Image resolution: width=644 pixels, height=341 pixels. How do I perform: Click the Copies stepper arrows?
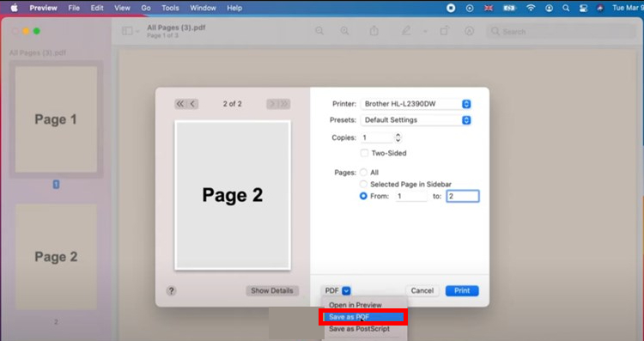click(x=398, y=137)
